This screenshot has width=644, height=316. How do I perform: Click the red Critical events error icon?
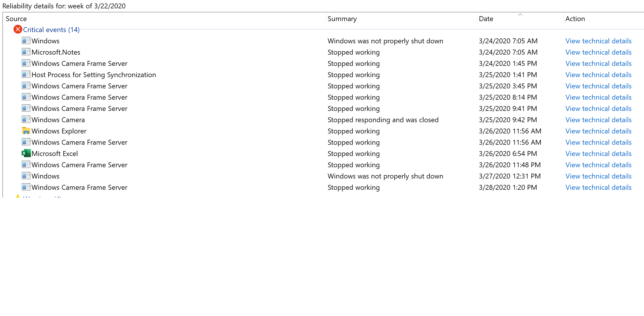(18, 29)
